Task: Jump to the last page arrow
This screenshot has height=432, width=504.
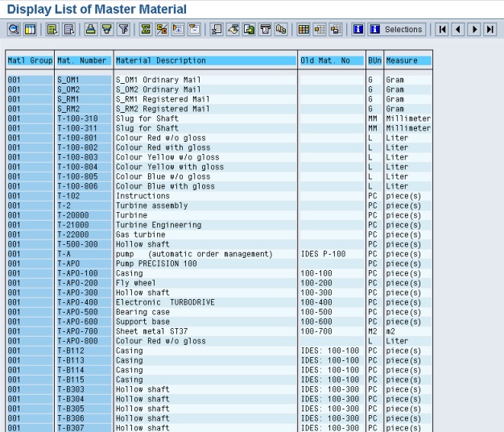Action: [490, 30]
